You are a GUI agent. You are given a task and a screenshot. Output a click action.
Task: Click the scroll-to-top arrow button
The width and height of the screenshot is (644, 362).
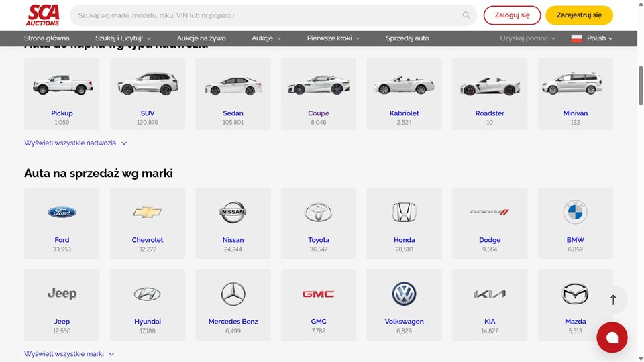click(x=613, y=300)
